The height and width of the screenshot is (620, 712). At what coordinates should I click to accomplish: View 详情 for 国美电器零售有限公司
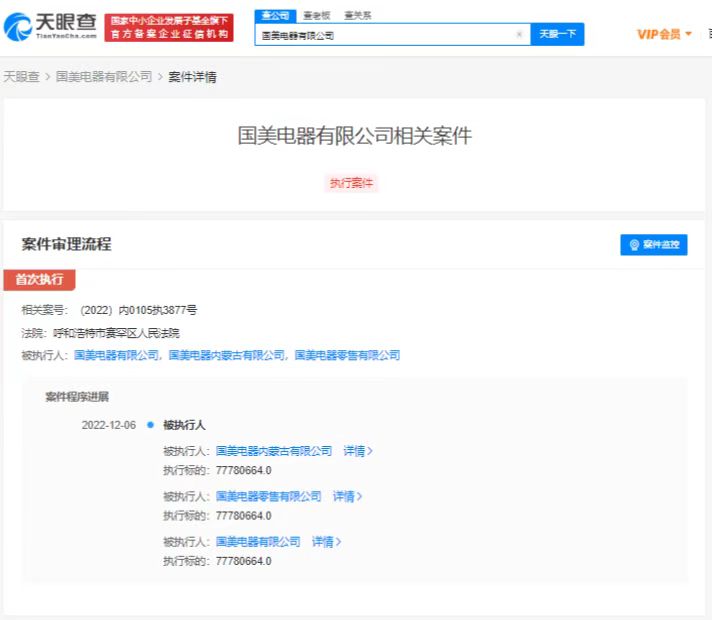coord(347,496)
